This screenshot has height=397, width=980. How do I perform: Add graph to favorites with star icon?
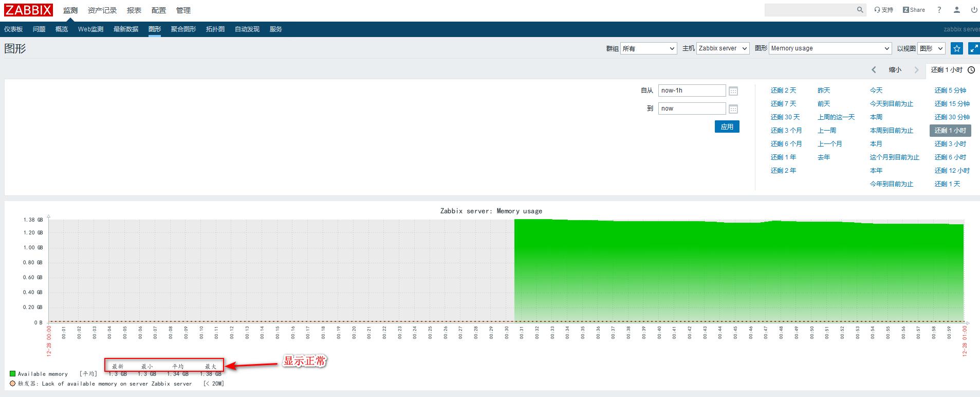956,48
